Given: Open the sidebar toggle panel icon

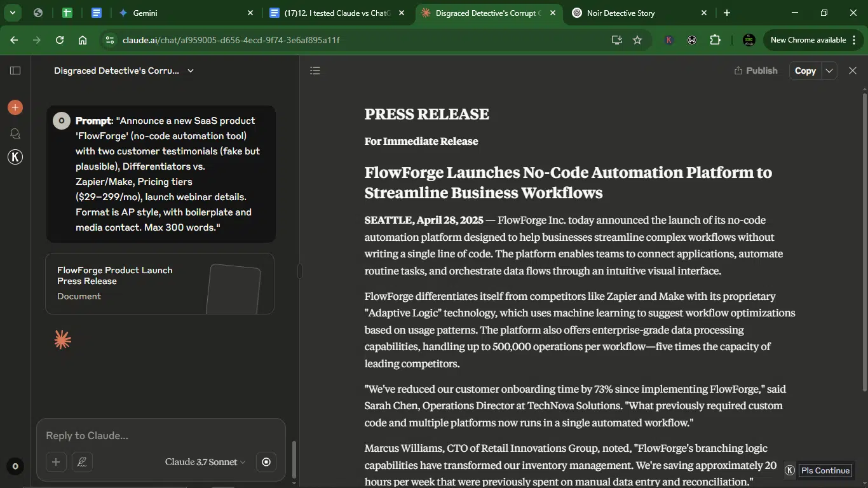Looking at the screenshot, I should click(x=15, y=71).
